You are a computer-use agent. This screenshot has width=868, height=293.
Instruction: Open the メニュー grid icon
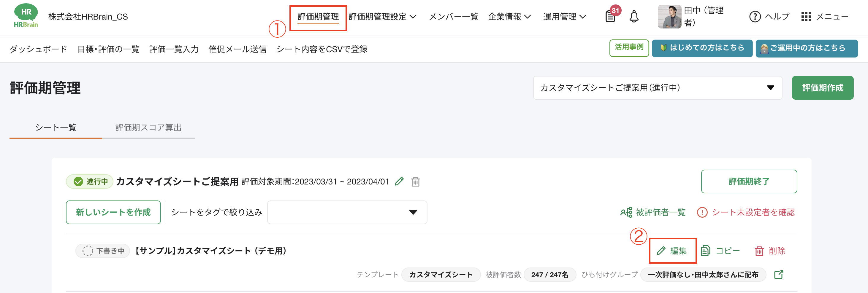[x=806, y=17]
